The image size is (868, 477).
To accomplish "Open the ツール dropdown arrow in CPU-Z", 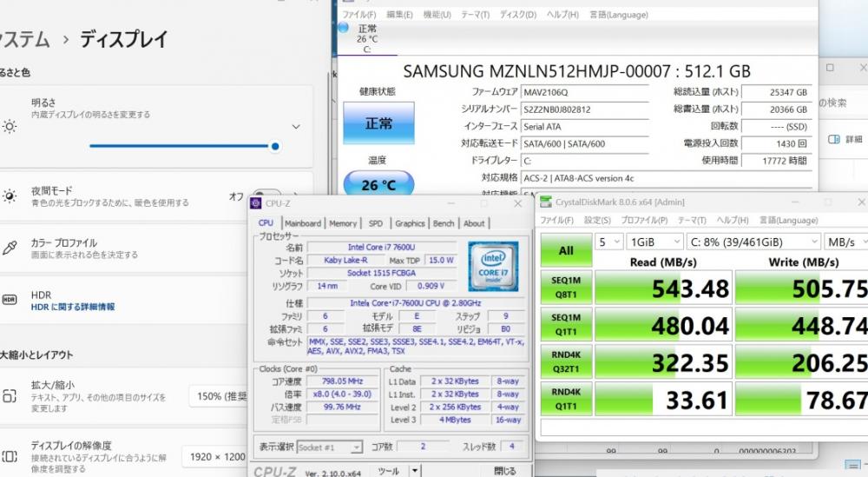I will [x=415, y=471].
